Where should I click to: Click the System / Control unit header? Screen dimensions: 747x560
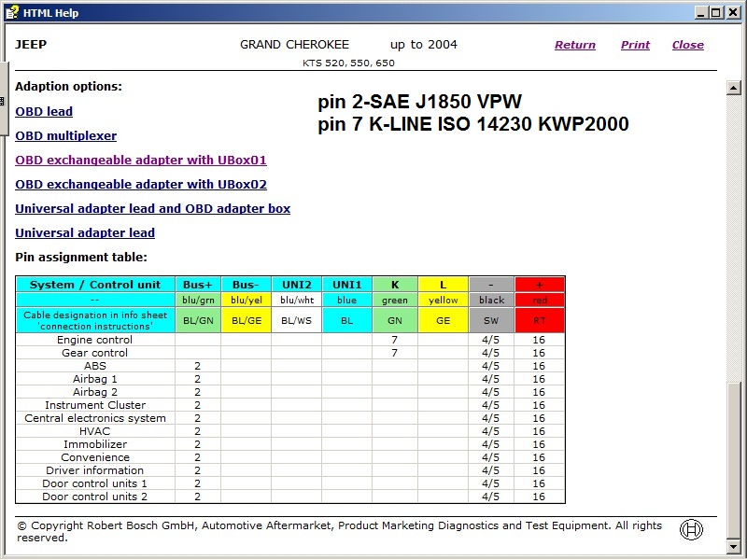95,285
